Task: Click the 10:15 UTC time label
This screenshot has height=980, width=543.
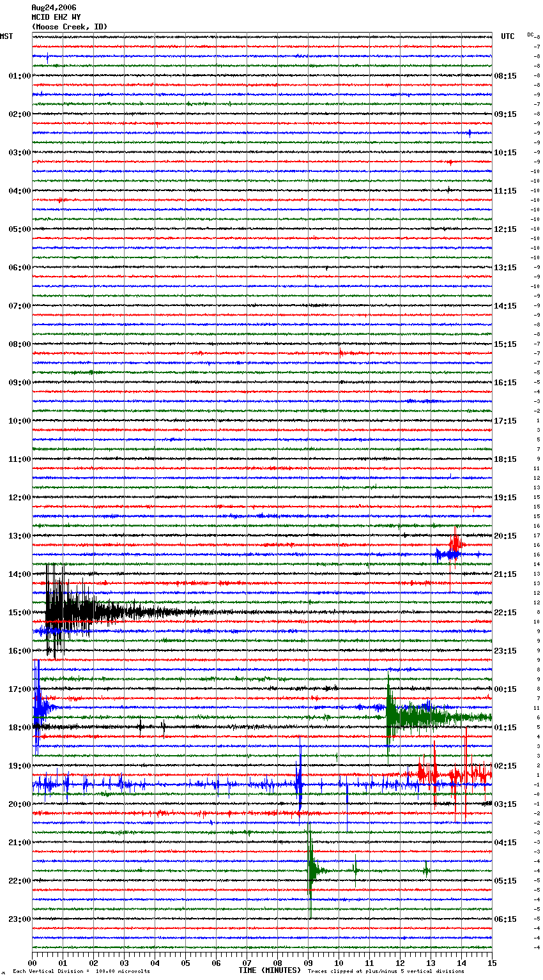Action: [505, 153]
